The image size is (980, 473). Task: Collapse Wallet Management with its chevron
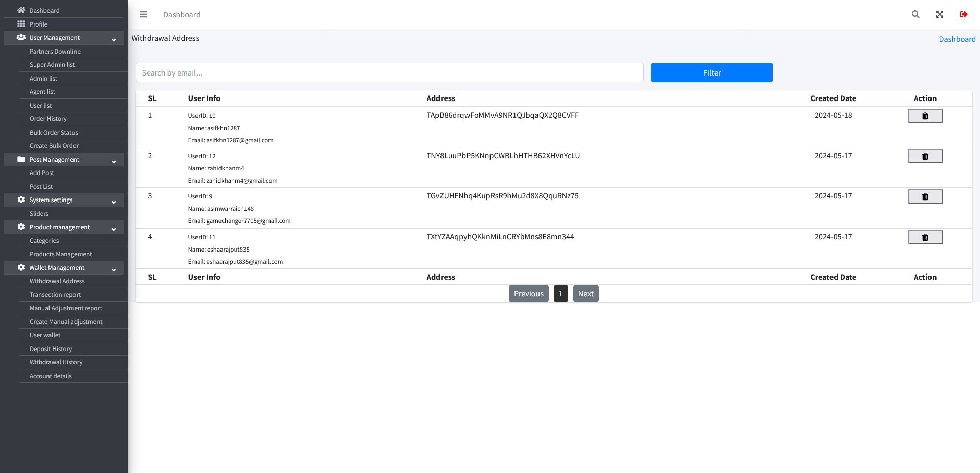114,269
